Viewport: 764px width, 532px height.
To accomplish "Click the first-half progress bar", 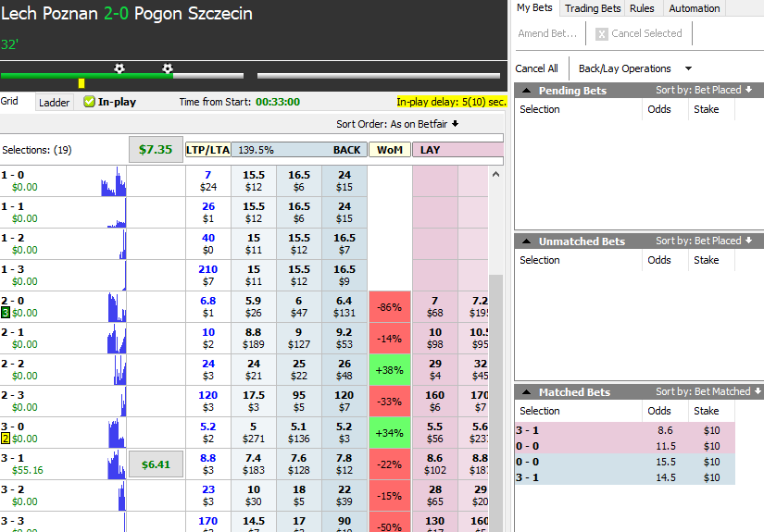I will (x=122, y=76).
